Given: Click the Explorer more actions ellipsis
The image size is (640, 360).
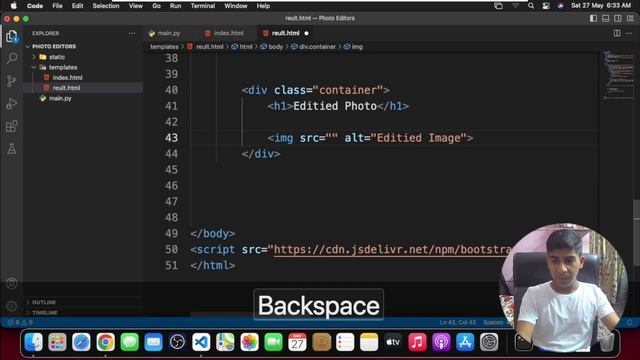Looking at the screenshot, I should pyautogui.click(x=132, y=33).
